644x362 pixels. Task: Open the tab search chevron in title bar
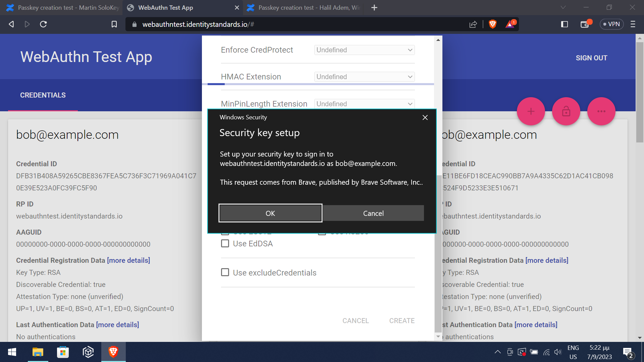pos(563,7)
